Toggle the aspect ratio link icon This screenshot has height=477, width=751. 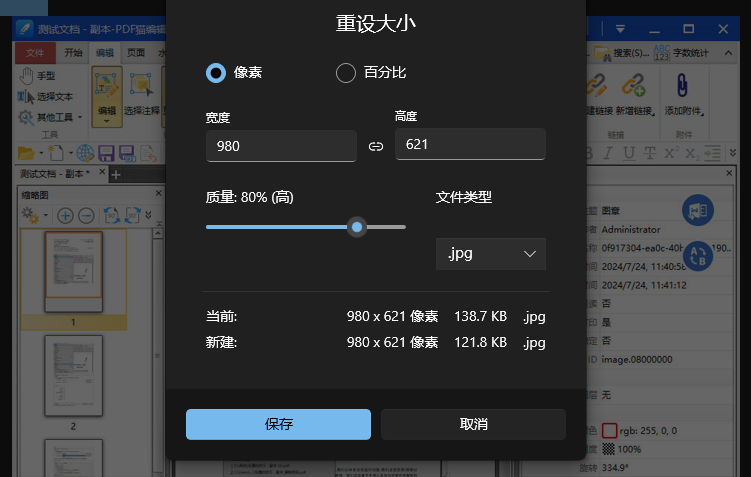[376, 146]
